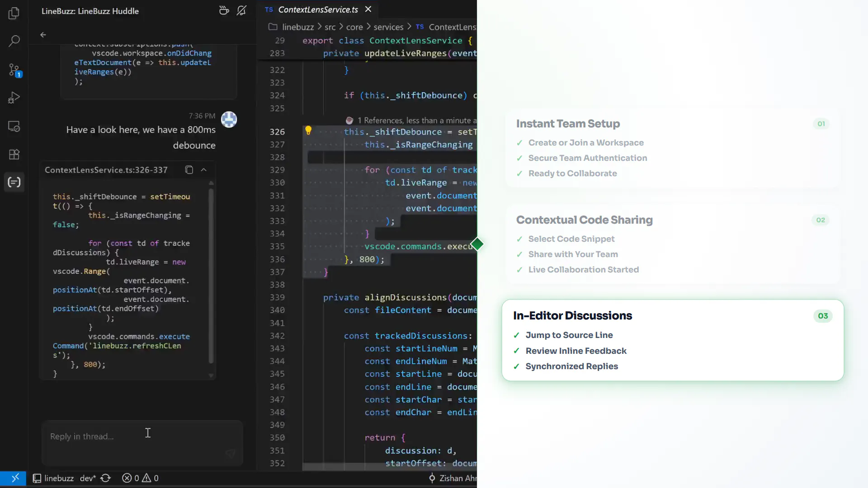Viewport: 868px width, 488px height.
Task: Open the Explorer view in activity bar
Action: (14, 14)
